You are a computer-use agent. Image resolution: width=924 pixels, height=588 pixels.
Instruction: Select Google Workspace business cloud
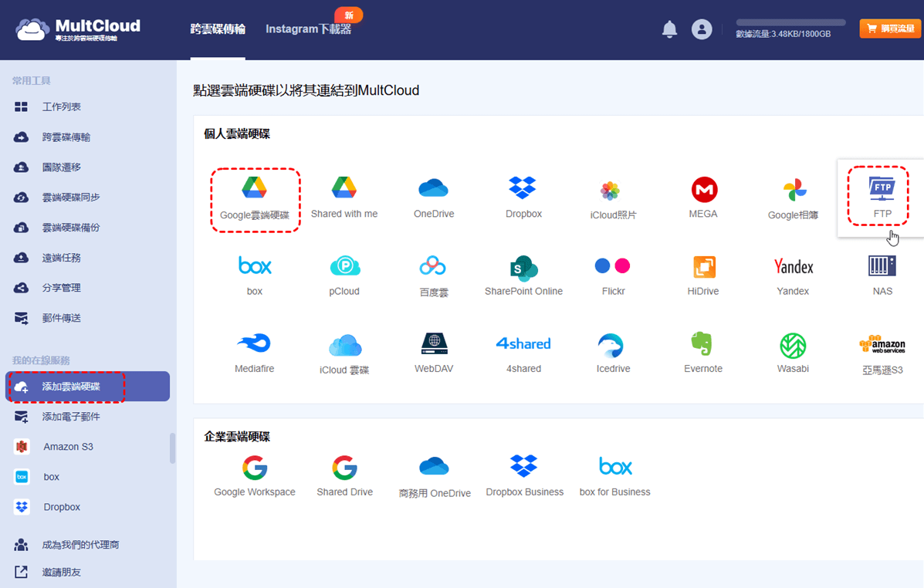coord(255,468)
